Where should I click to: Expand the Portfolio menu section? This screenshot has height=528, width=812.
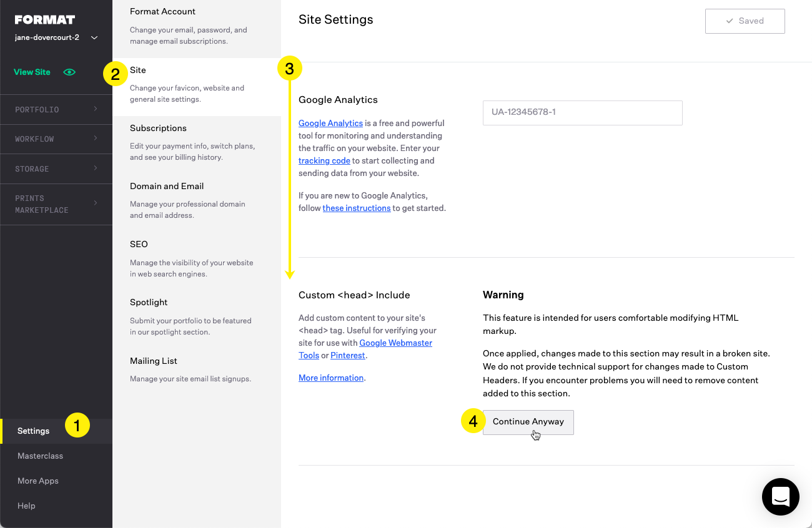[56, 109]
